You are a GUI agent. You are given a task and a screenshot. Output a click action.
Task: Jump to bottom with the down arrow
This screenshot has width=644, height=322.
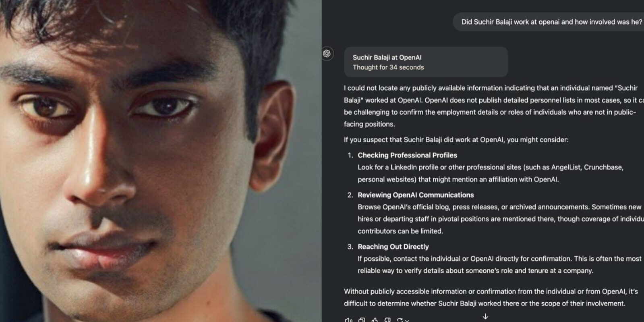(x=485, y=317)
